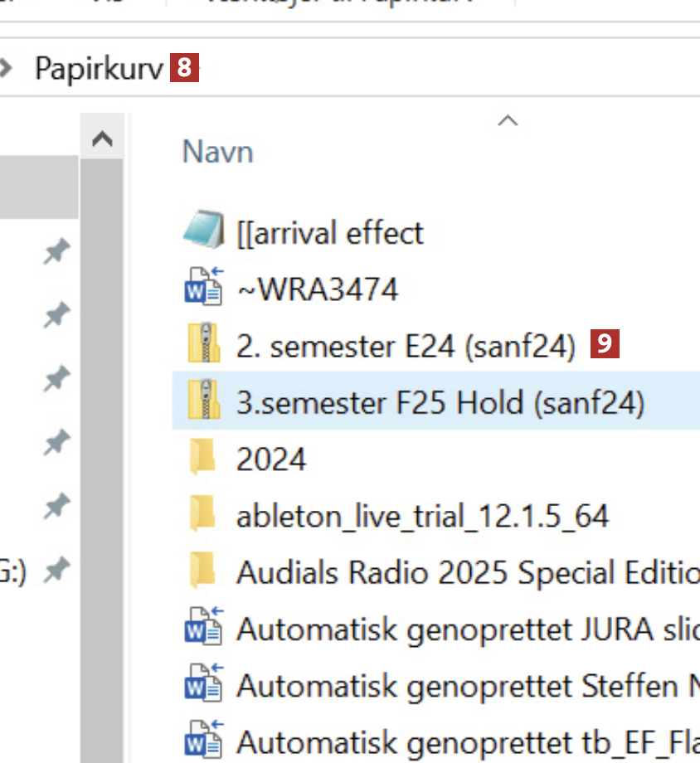Sort files by the Navn column header
700x763 pixels.
click(x=217, y=152)
